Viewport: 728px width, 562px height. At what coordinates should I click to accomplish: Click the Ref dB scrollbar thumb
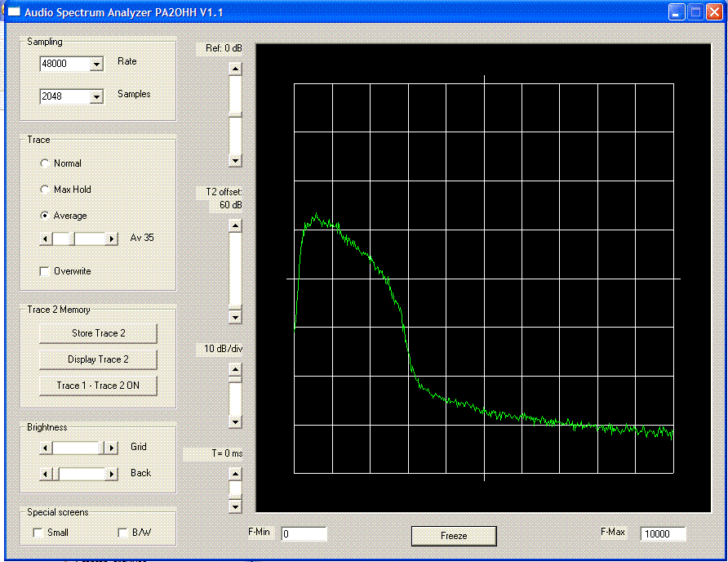point(235,114)
